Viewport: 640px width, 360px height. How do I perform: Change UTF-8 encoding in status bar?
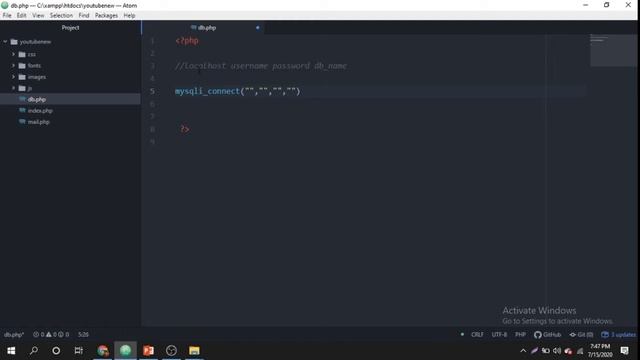(499, 335)
